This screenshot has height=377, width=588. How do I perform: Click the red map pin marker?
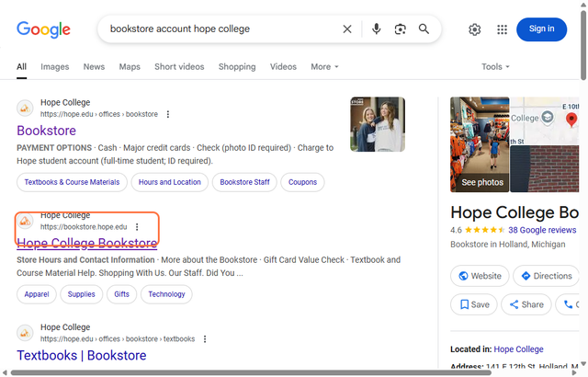571,120
